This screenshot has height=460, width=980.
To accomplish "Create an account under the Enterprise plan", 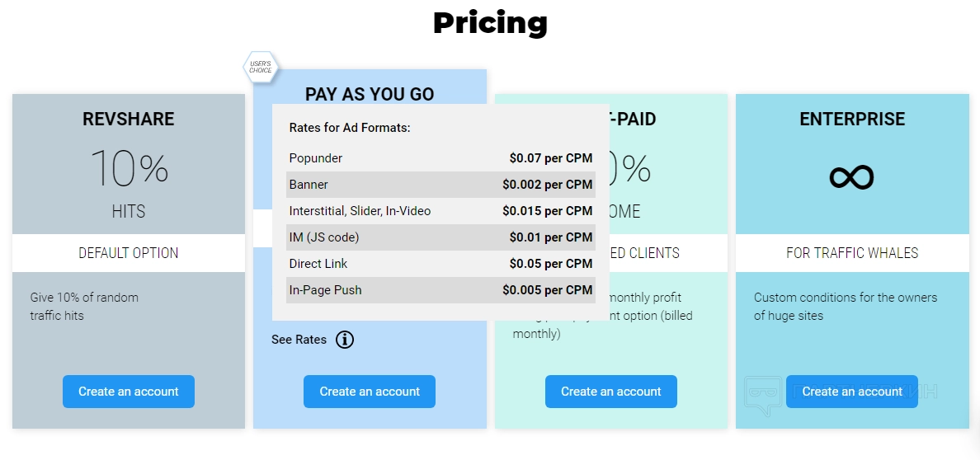I will [x=852, y=392].
